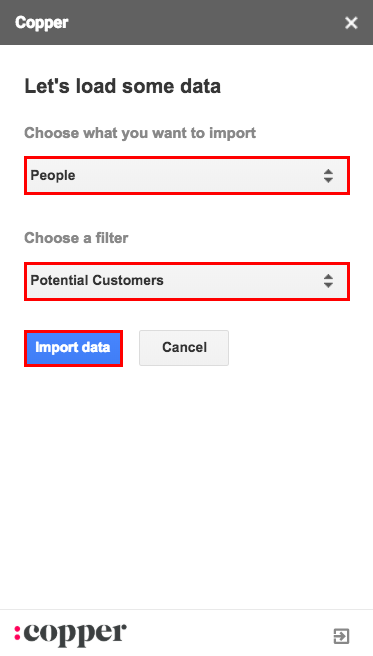This screenshot has width=373, height=656.
Task: Click the gray header bar beside Copper title
Action: point(205,23)
